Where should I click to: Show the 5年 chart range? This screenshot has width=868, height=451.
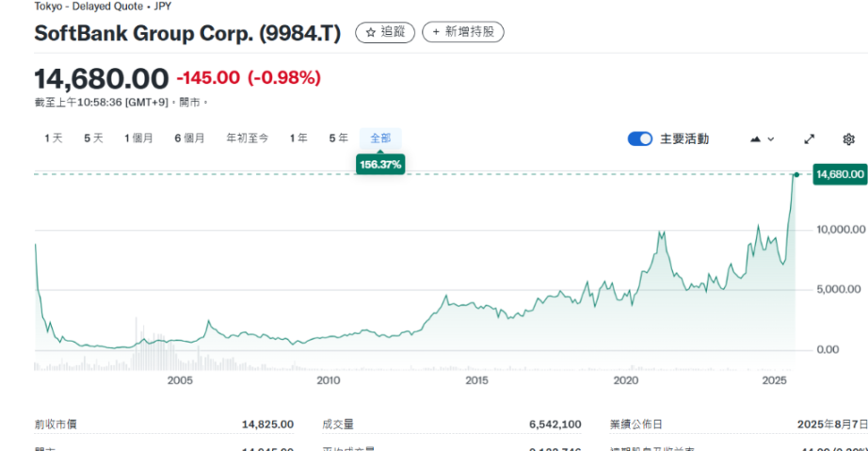point(338,138)
